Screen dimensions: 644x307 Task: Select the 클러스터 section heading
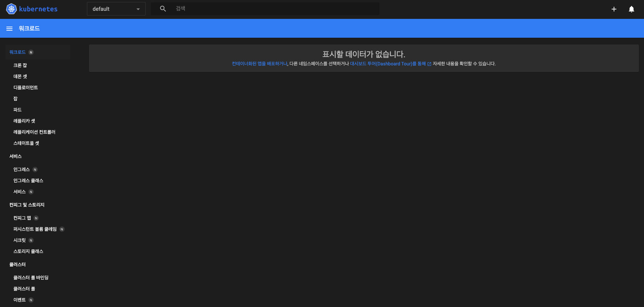[18, 265]
